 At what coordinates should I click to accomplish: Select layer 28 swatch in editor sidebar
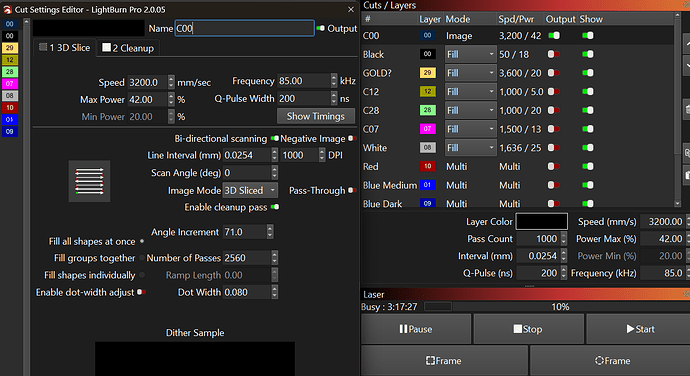pyautogui.click(x=10, y=71)
